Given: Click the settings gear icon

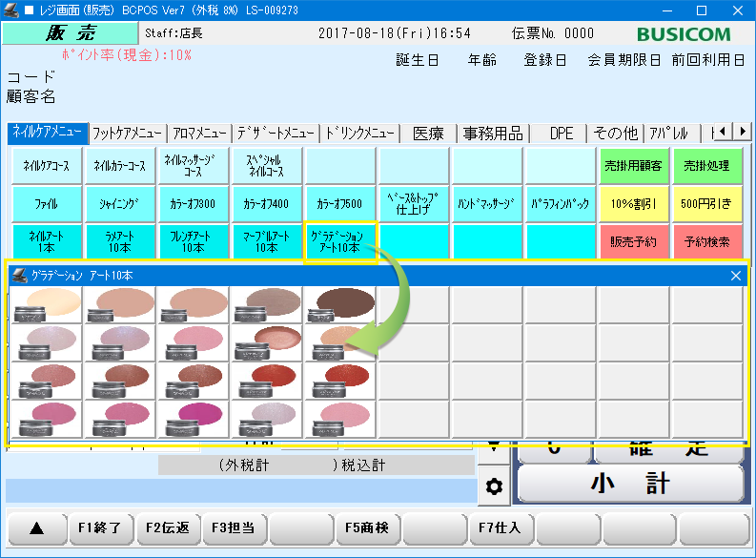Looking at the screenshot, I should pos(494,486).
